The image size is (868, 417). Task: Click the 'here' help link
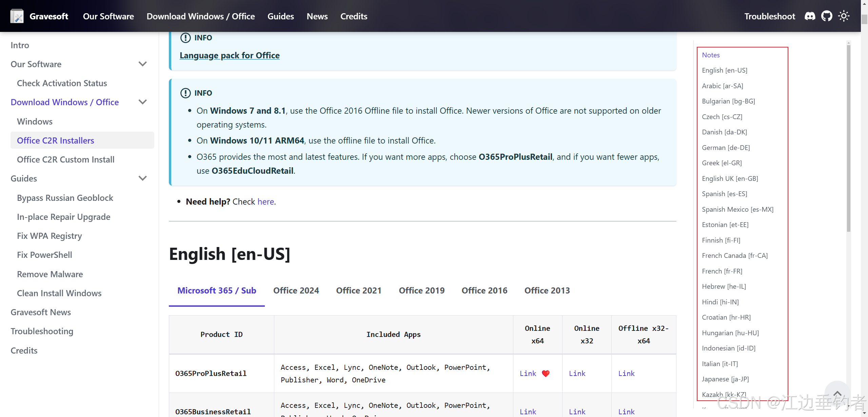coord(265,202)
